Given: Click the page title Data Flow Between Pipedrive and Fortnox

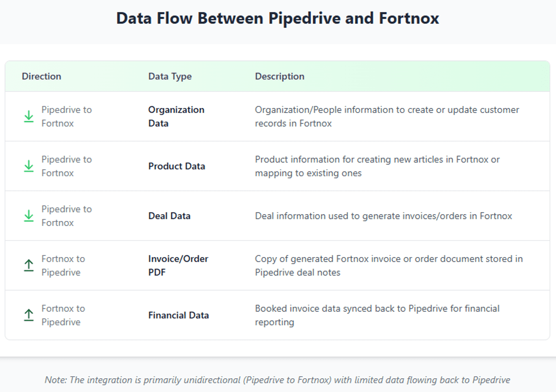Looking at the screenshot, I should pos(278,18).
